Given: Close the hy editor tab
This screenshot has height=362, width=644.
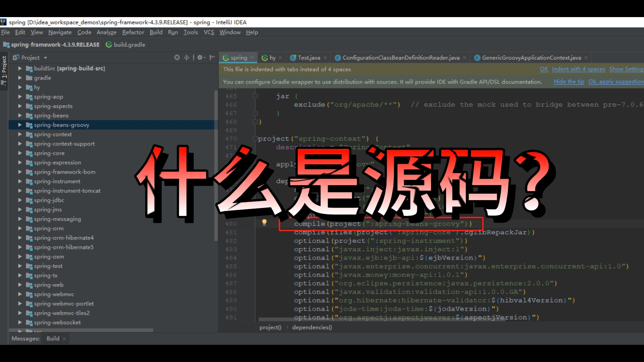Looking at the screenshot, I should click(280, 58).
